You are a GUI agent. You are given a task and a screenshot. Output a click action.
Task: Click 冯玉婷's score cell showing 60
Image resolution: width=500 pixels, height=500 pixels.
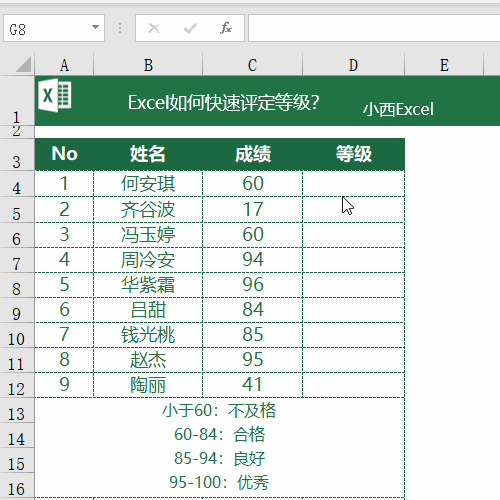click(x=253, y=235)
